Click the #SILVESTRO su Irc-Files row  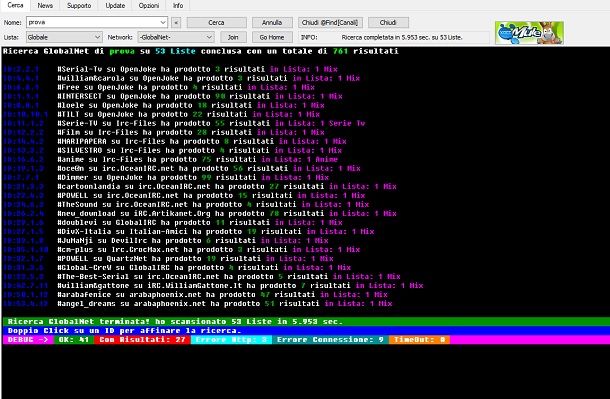pos(200,150)
